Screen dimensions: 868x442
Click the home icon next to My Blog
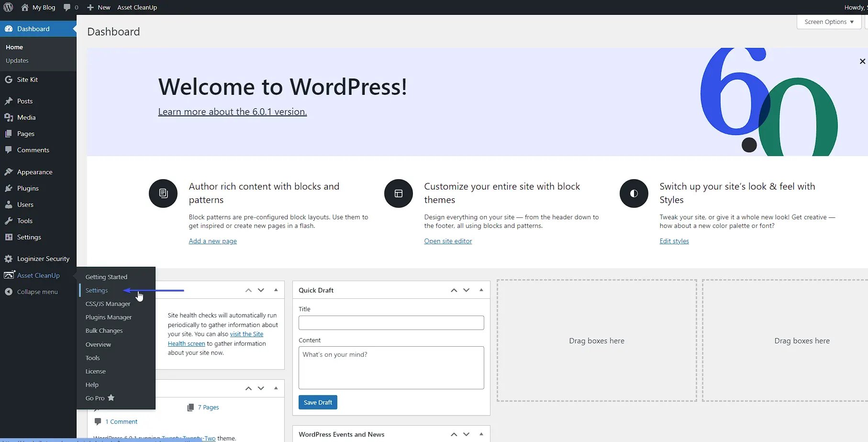tap(25, 7)
